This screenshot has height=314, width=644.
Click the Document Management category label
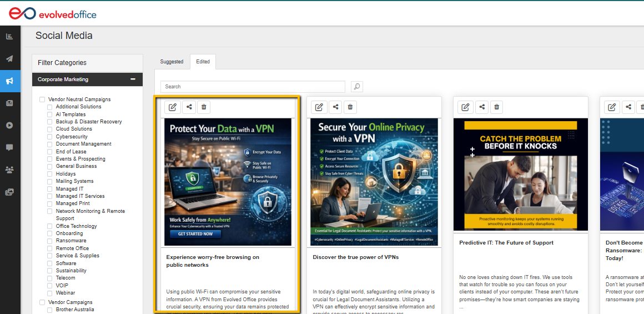84,144
